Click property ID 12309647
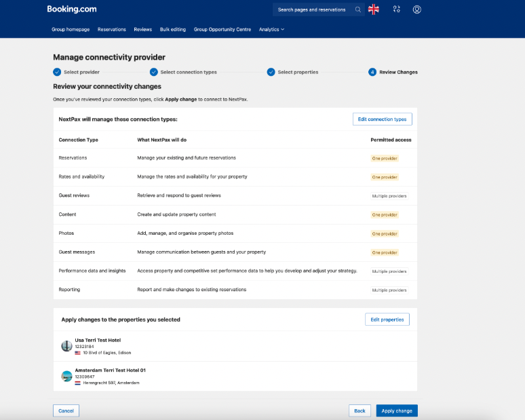This screenshot has height=420, width=525. coord(85,377)
